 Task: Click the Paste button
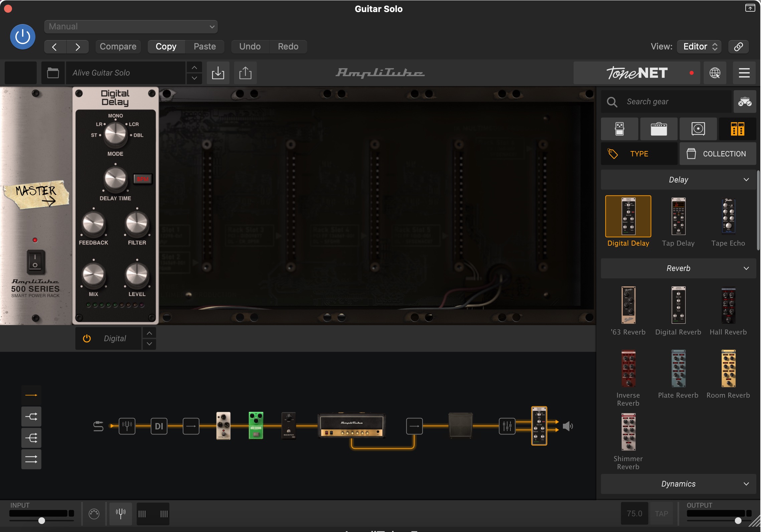click(x=205, y=47)
